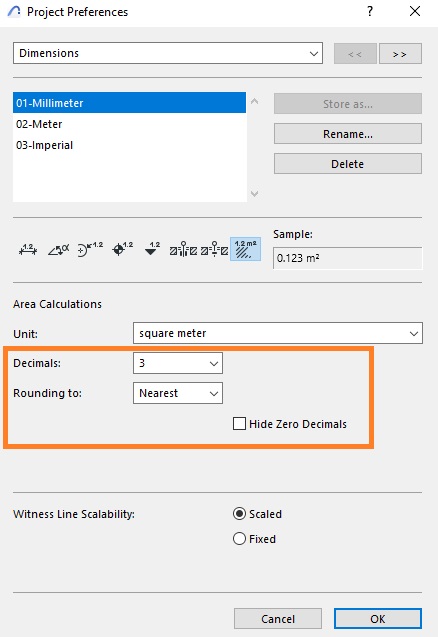Select the Door/Window Dimensions icon

coord(183,249)
